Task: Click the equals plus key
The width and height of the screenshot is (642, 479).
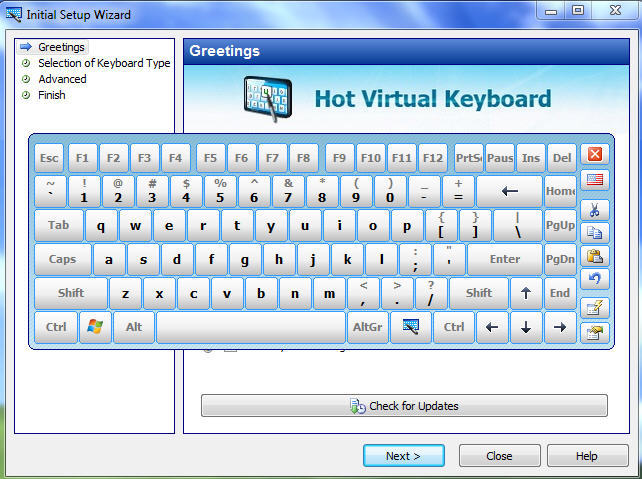Action: (459, 191)
